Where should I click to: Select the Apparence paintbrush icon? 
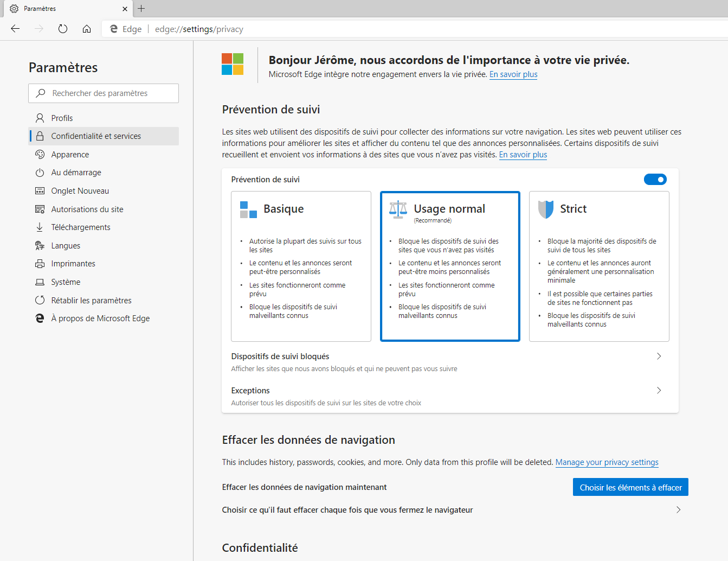[40, 154]
